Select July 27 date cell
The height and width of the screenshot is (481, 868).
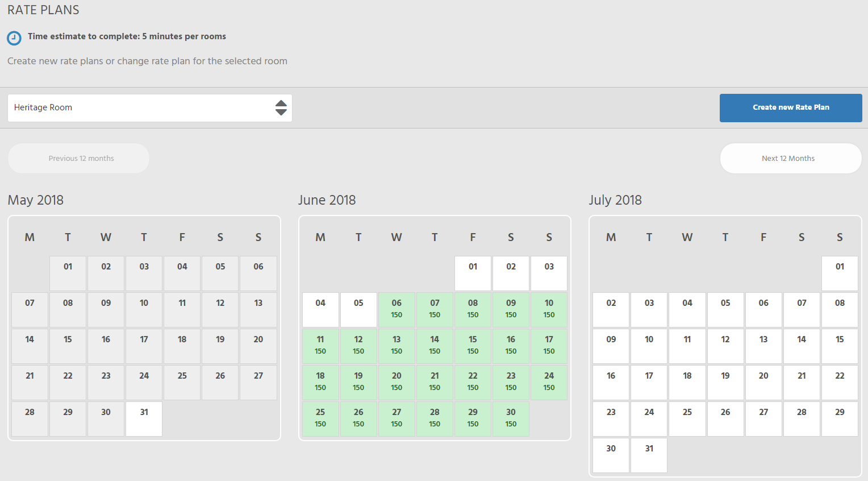click(x=763, y=419)
